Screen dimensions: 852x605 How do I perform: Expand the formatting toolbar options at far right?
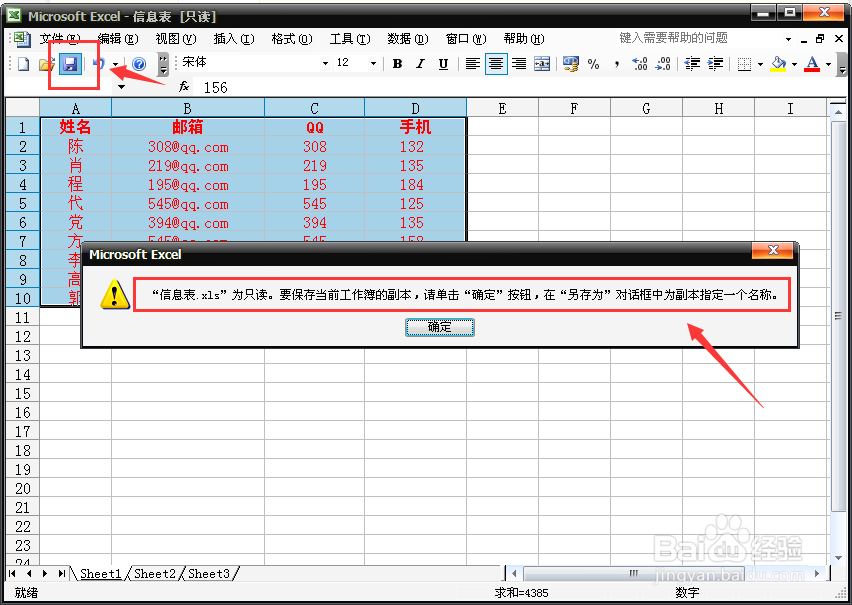[842, 64]
